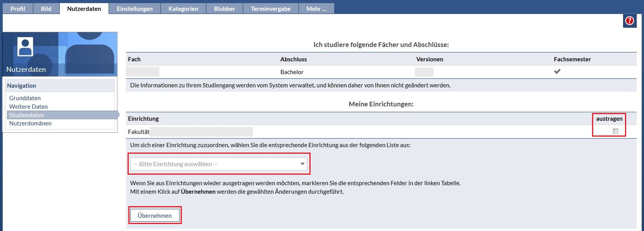Image resolution: width=644 pixels, height=231 pixels.
Task: Tick the austragen checkbox for Fakultät
Action: pyautogui.click(x=615, y=131)
